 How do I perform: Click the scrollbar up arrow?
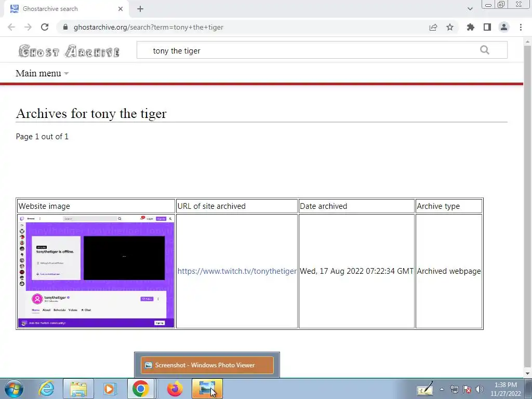527,41
